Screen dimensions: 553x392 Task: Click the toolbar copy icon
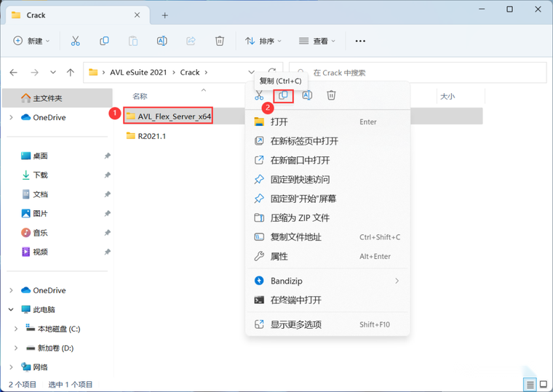pyautogui.click(x=104, y=41)
